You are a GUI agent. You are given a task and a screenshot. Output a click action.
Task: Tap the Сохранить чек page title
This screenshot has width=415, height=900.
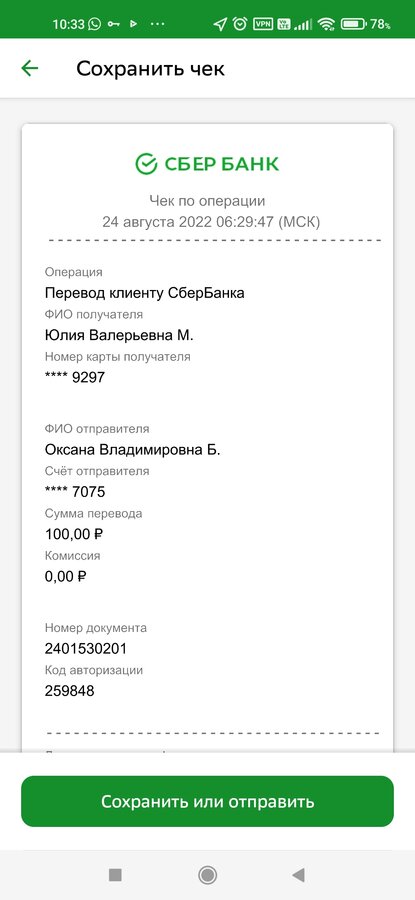click(x=150, y=68)
